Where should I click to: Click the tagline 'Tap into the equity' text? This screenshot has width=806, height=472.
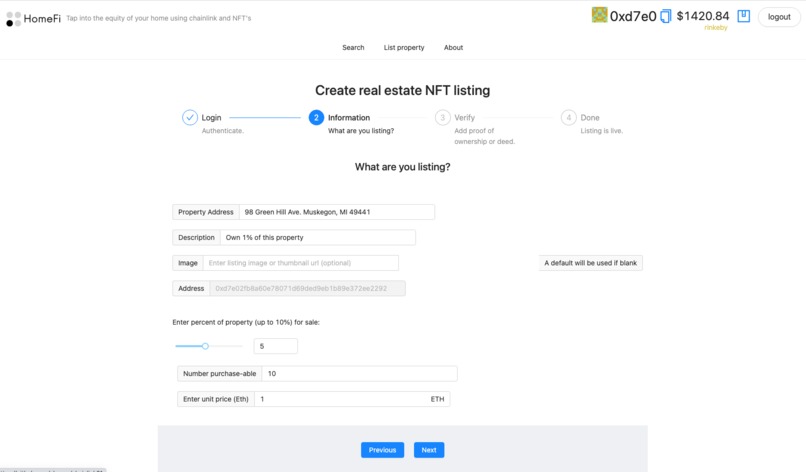159,18
